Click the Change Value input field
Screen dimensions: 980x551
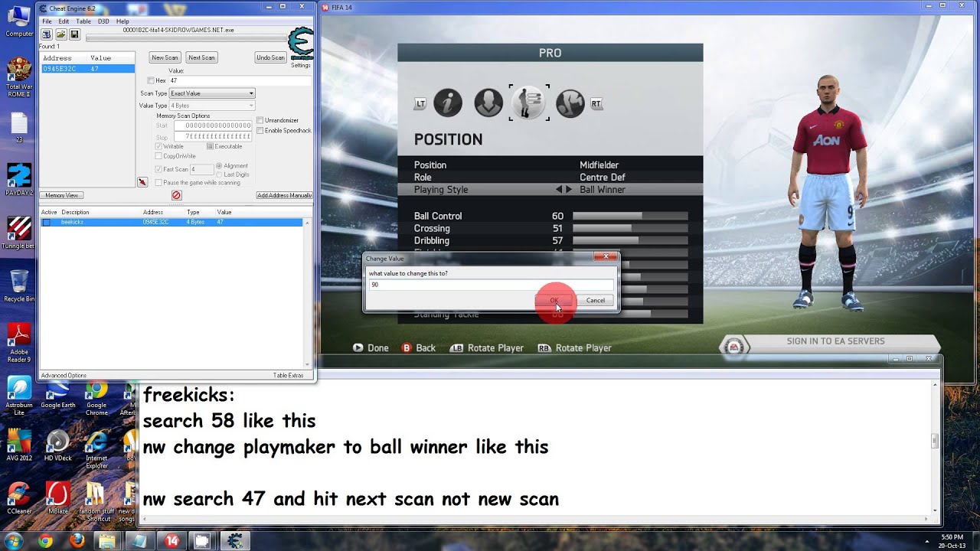tap(490, 285)
